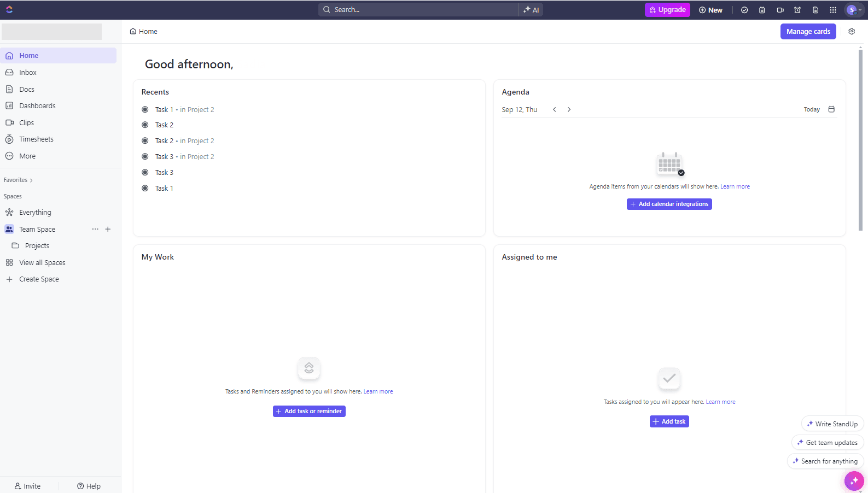Screen dimensions: 868x493
Task: Open the Team Space label
Action: 37,229
